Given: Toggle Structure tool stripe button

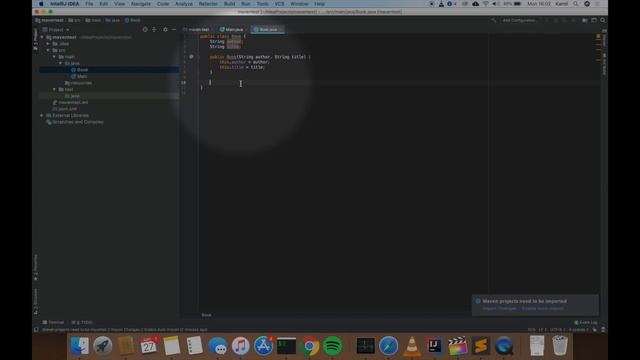Looking at the screenshot, I should (36, 302).
